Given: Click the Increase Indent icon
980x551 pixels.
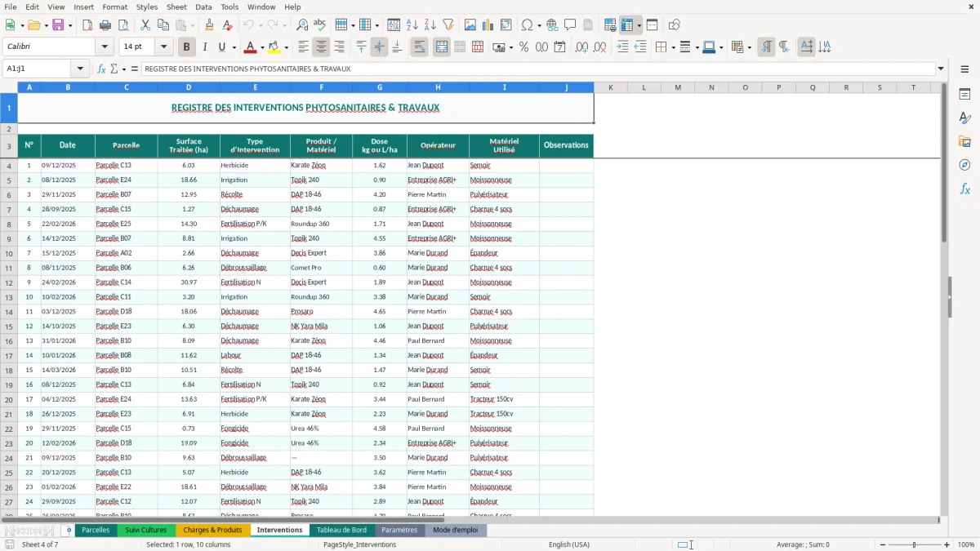Looking at the screenshot, I should pos(622,47).
